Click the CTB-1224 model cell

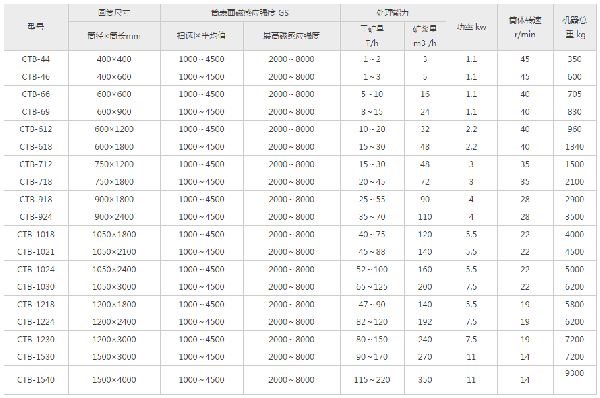(x=36, y=322)
